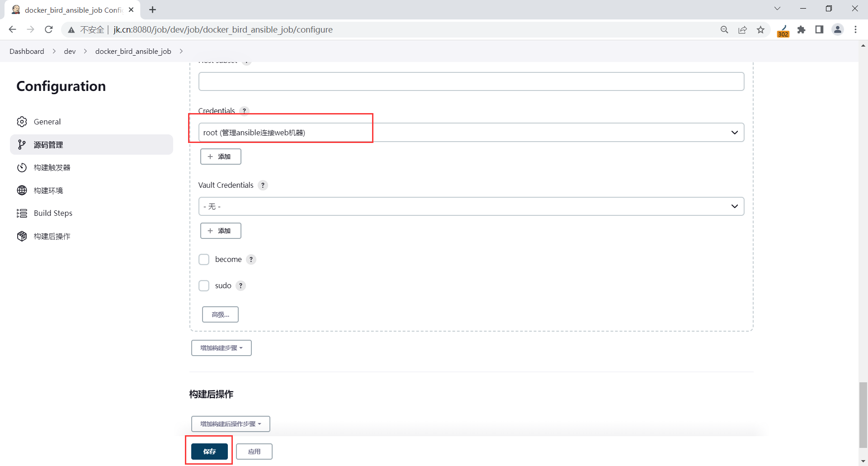
Task: Click the scrollbar down arrow
Action: click(x=863, y=461)
